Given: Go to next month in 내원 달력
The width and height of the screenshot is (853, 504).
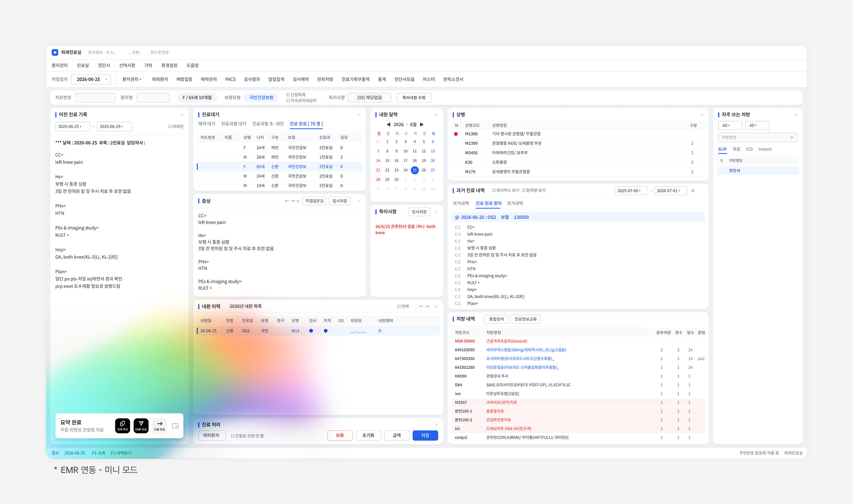Looking at the screenshot, I should (x=422, y=124).
